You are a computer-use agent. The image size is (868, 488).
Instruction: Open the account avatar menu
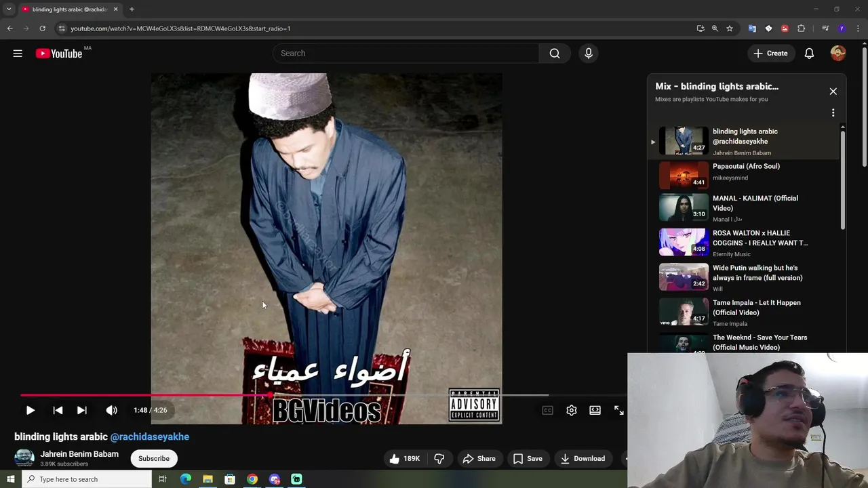point(838,54)
